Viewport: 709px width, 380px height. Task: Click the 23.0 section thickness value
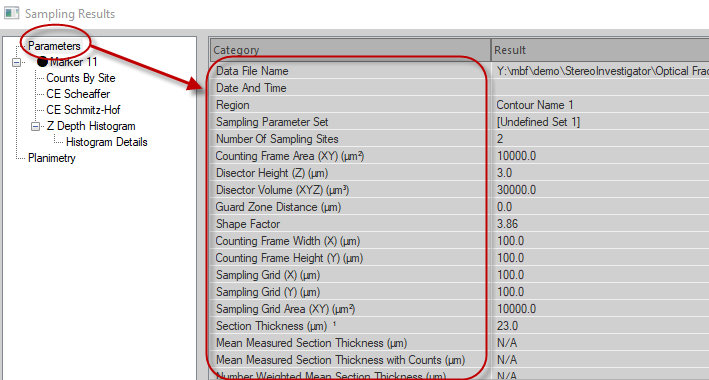click(507, 326)
